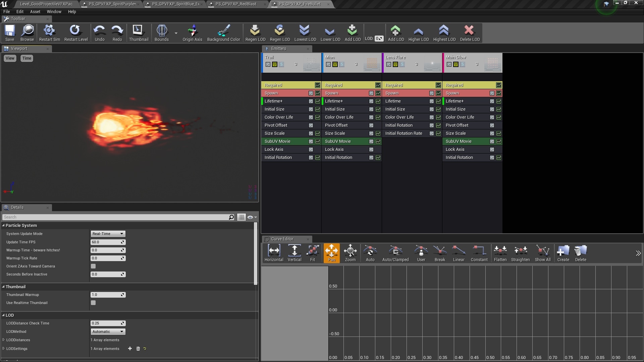Click the Background Color tool
The image size is (644, 362).
pos(223,33)
